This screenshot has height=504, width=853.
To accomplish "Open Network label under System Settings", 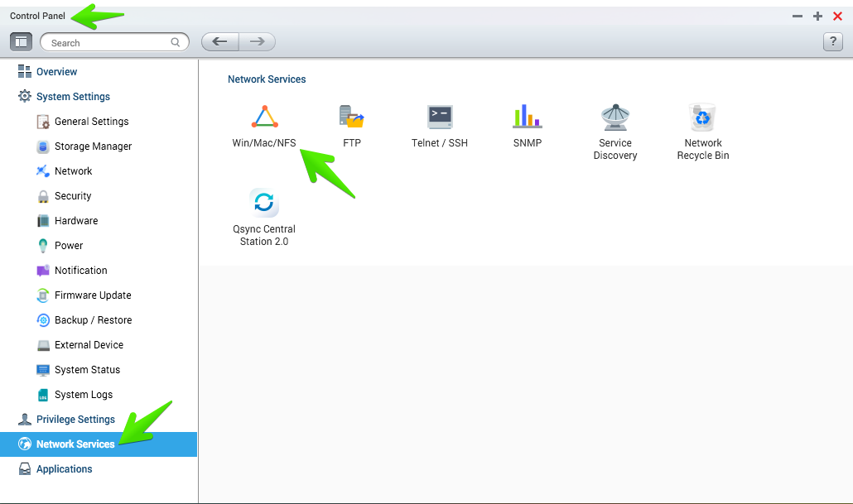I will (x=74, y=171).
